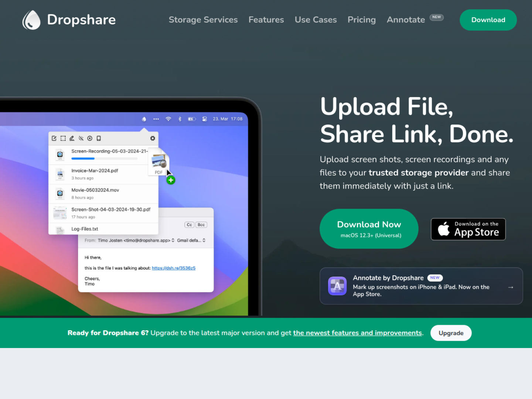Screen dimensions: 532x399
Task: Click the top-right Download button
Action: (488, 20)
